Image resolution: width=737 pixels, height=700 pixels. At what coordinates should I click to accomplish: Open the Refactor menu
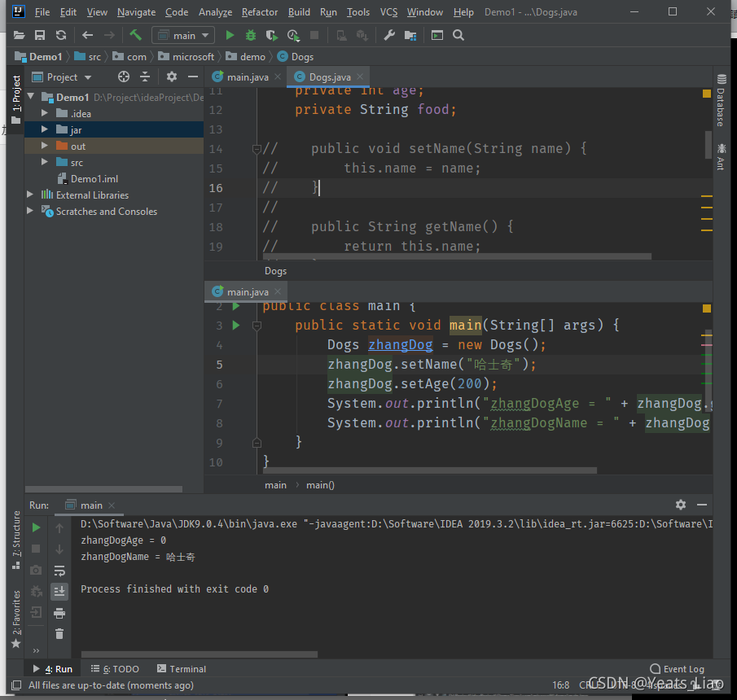[x=259, y=12]
